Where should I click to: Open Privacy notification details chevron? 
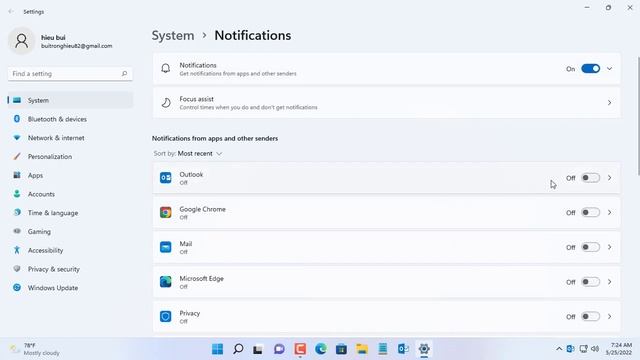point(609,317)
